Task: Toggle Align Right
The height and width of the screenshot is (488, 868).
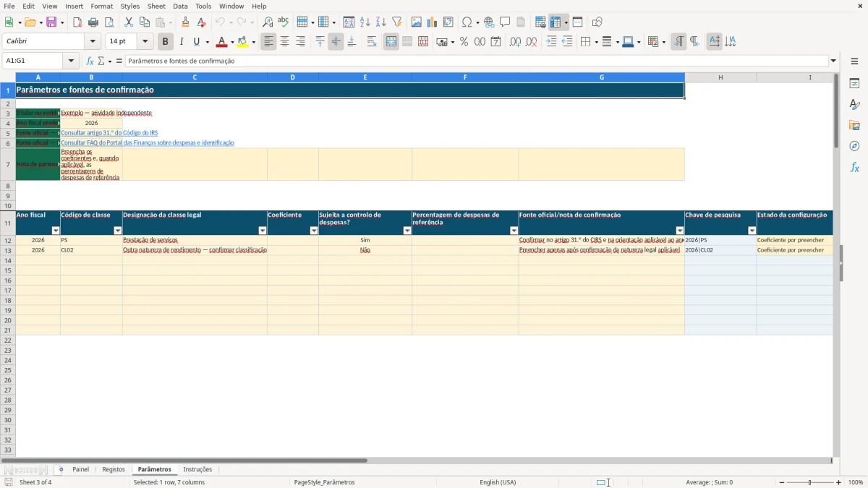Action: coord(301,42)
